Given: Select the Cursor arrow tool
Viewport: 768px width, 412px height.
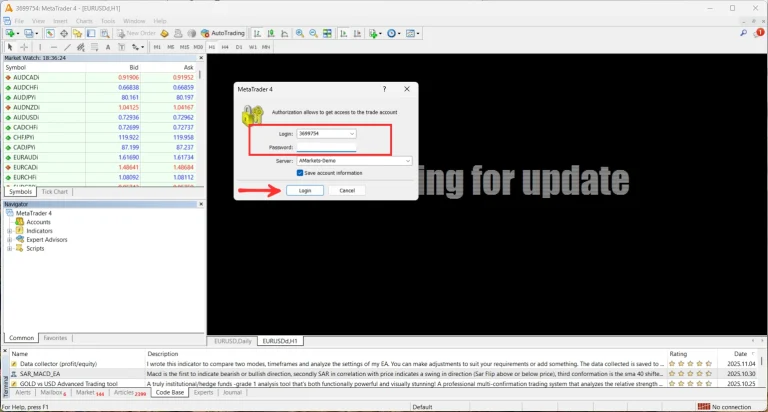Looking at the screenshot, I should (10, 47).
